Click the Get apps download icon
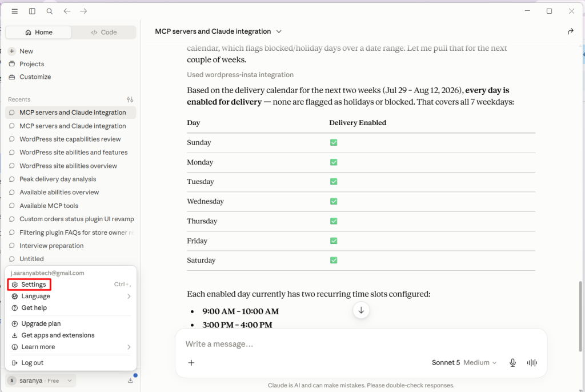The height and width of the screenshot is (392, 585). (14, 335)
